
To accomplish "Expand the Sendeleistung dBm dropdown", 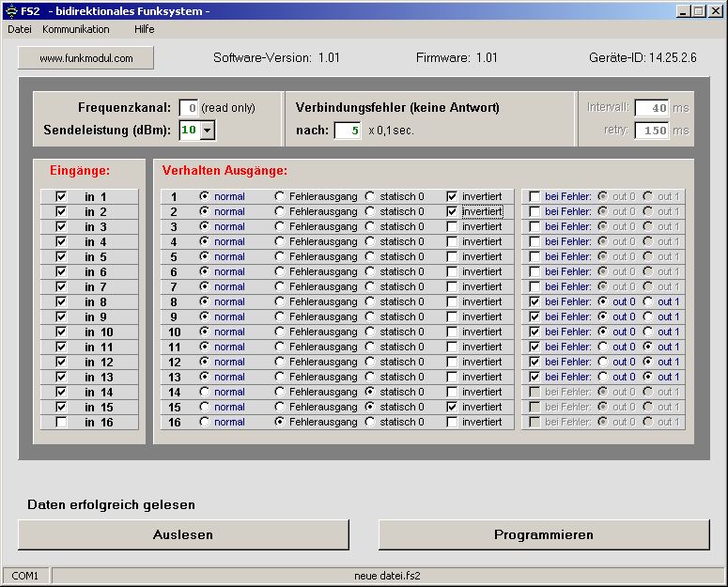I will tap(208, 131).
